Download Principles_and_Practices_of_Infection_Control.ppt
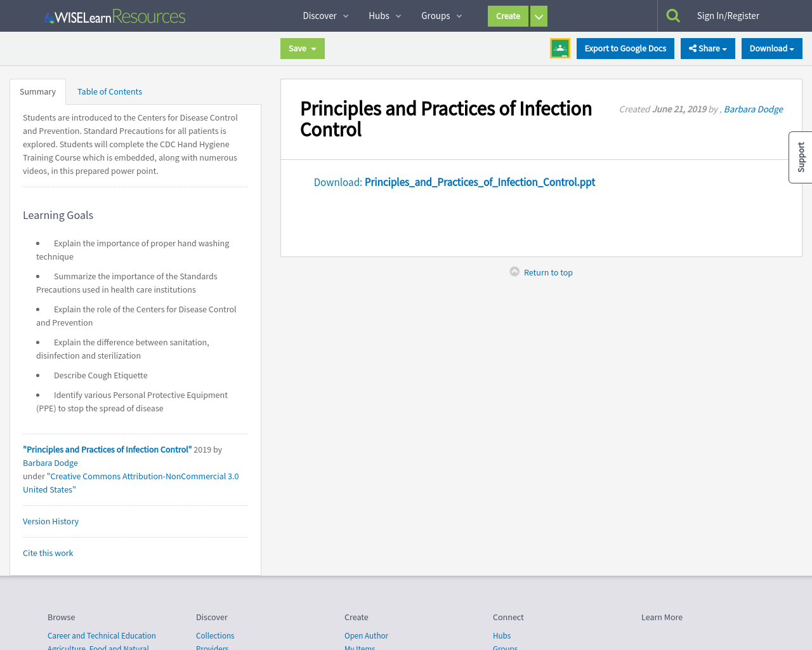The image size is (812, 650). (480, 182)
